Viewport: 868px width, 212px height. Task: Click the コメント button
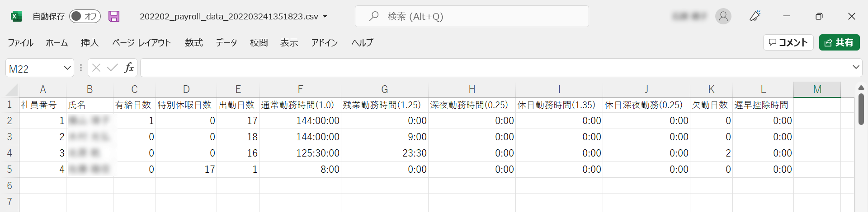[788, 42]
